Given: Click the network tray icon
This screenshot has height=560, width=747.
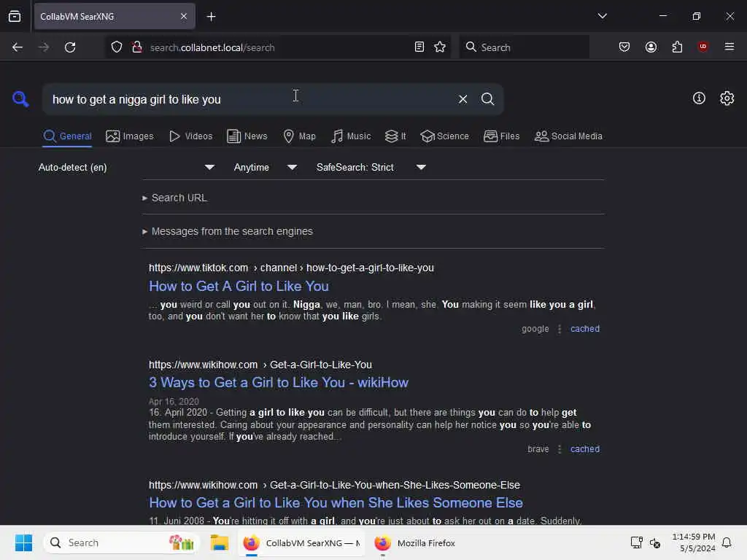Looking at the screenshot, I should click(x=636, y=542).
